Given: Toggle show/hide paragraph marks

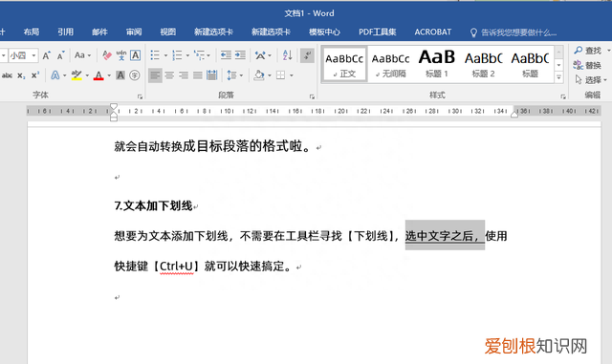Looking at the screenshot, I should pos(308,55).
